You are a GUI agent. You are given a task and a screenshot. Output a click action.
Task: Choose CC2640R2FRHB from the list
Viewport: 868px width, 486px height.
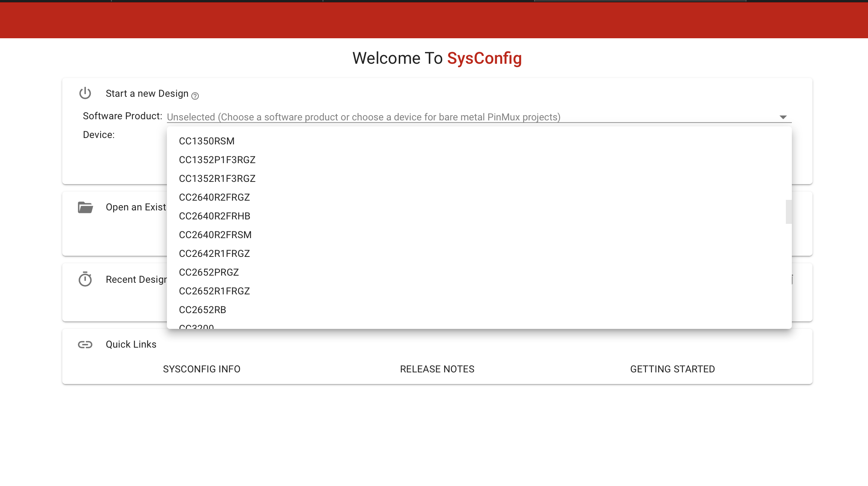(x=215, y=216)
